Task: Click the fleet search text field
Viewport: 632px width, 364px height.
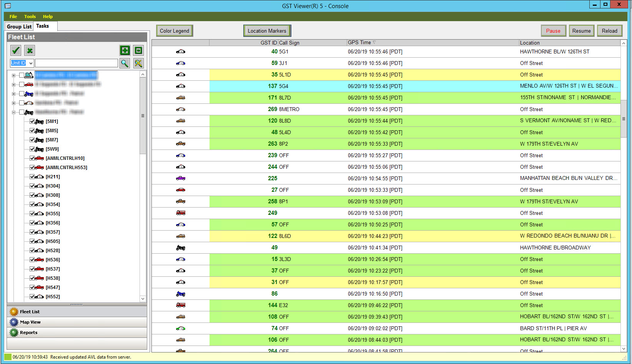Action: 77,63
